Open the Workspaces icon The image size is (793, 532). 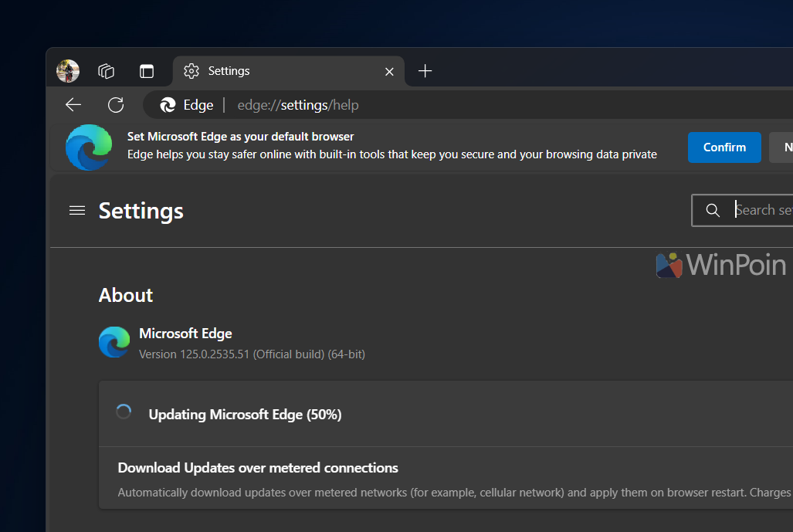(107, 71)
